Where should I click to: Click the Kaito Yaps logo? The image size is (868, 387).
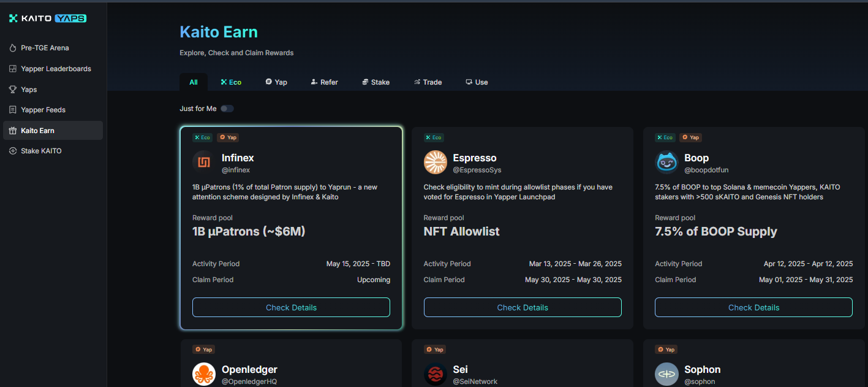[48, 18]
